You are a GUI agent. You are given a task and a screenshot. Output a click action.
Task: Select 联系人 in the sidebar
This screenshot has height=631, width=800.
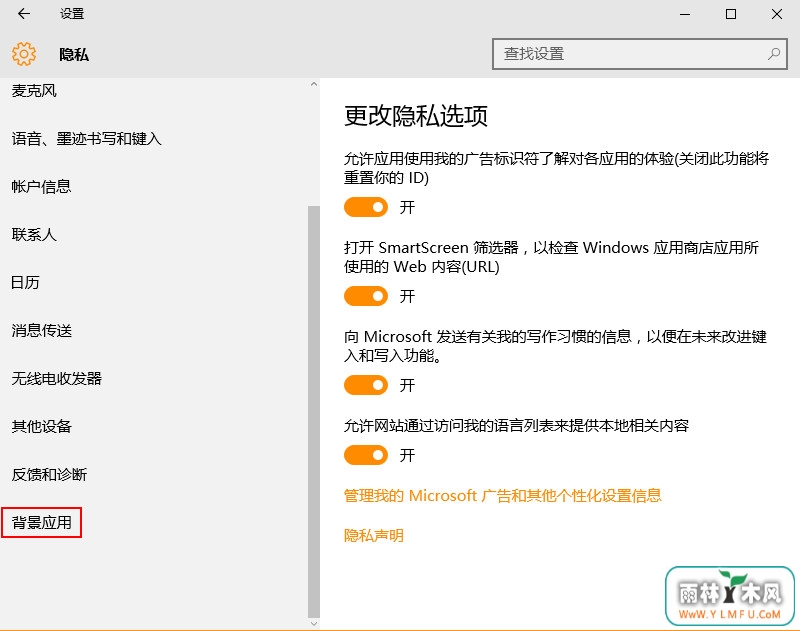pyautogui.click(x=34, y=235)
